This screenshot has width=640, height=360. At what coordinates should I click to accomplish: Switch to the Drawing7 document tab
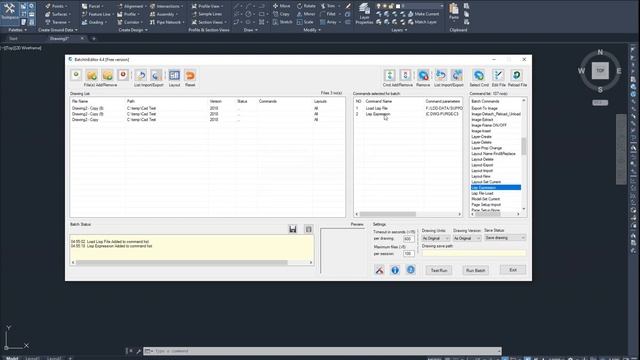[x=59, y=38]
